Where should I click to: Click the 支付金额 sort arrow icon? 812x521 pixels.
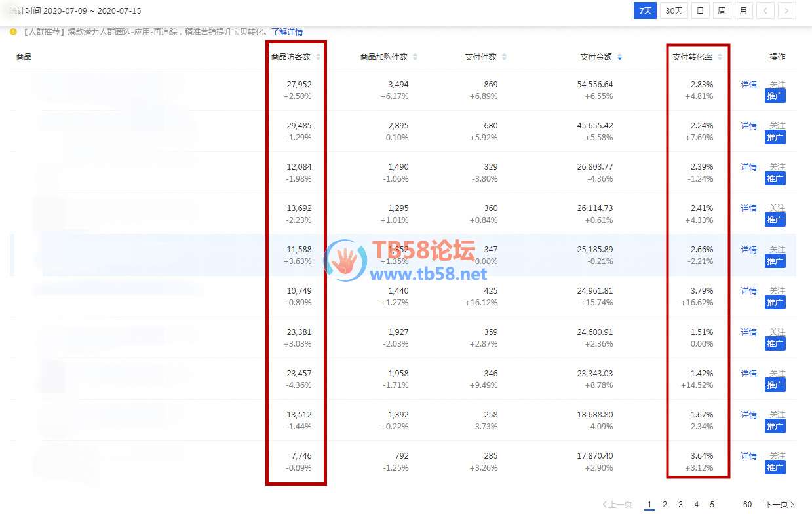(619, 57)
